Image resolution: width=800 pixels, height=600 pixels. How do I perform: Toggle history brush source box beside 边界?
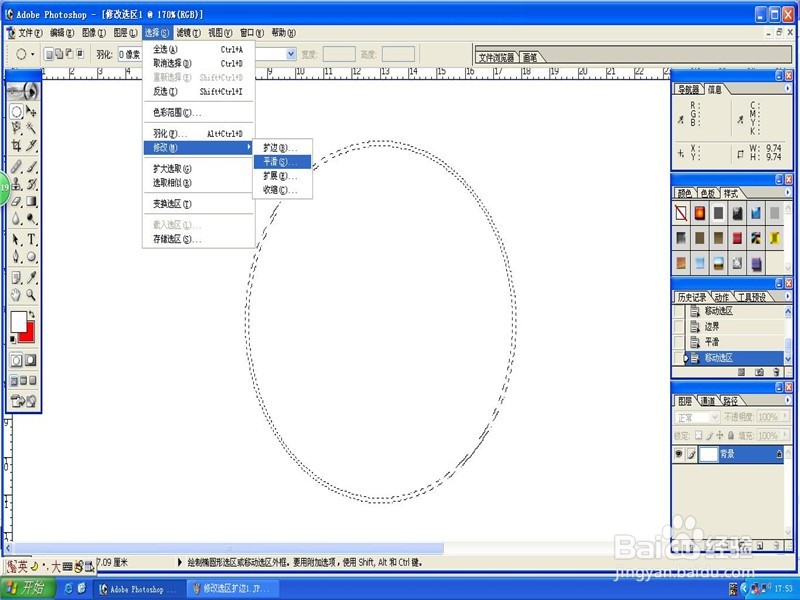click(679, 327)
